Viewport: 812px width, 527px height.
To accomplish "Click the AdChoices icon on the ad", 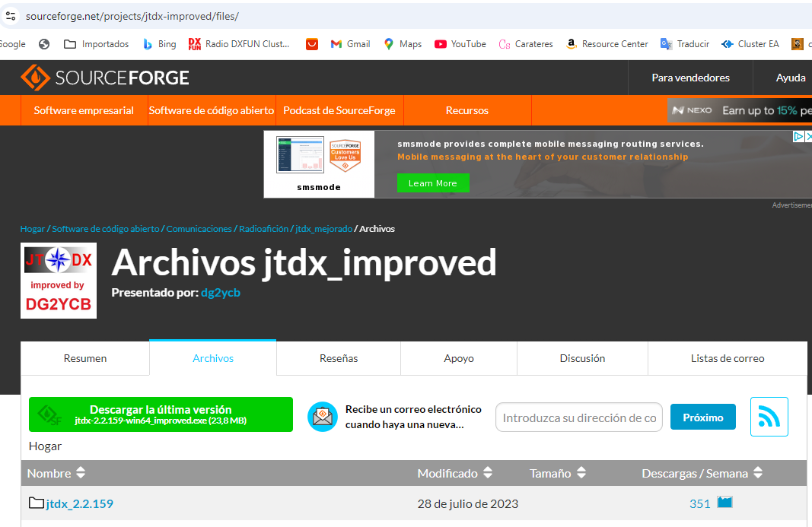I will point(798,136).
